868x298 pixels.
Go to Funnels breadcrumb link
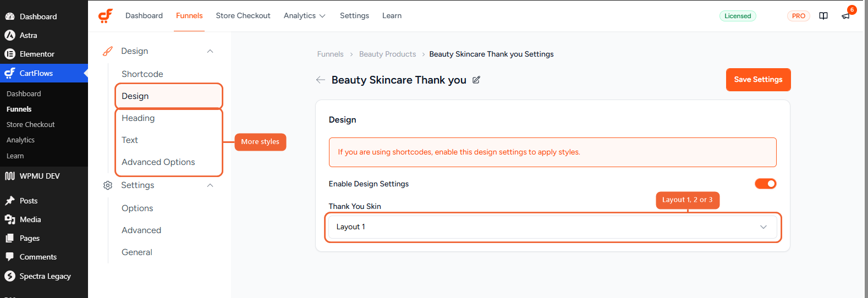330,54
